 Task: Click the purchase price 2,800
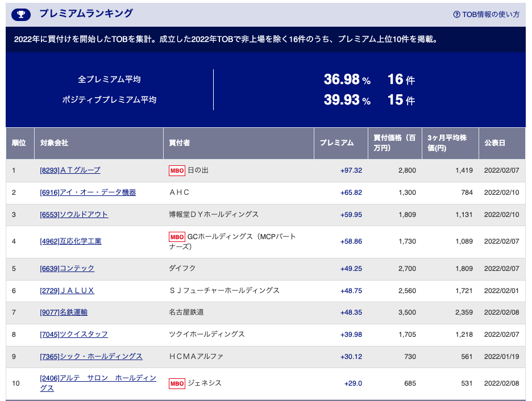point(407,170)
